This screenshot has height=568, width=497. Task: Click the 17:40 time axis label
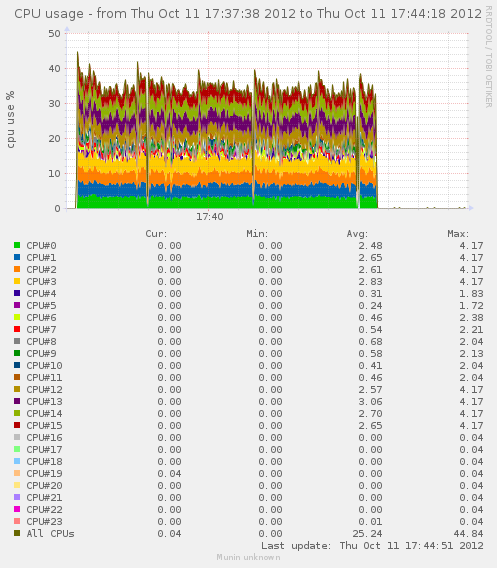pos(210,217)
